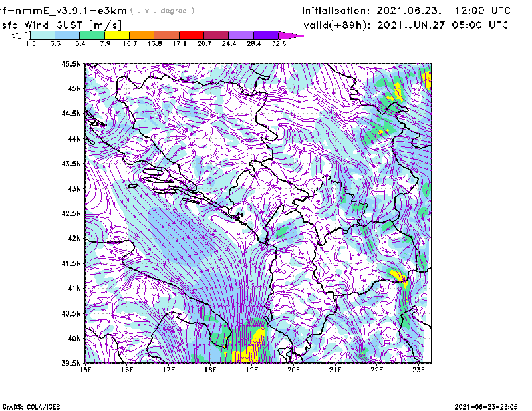Click the 18E longitude label
Viewport: 532px width, 411px height.
210,370
